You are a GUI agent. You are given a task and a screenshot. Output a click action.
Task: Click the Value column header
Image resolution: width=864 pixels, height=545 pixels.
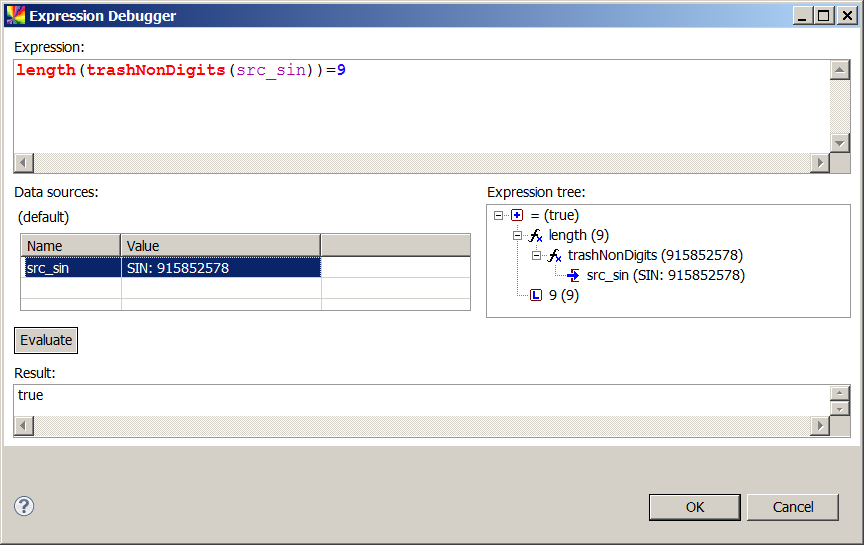[x=220, y=245]
